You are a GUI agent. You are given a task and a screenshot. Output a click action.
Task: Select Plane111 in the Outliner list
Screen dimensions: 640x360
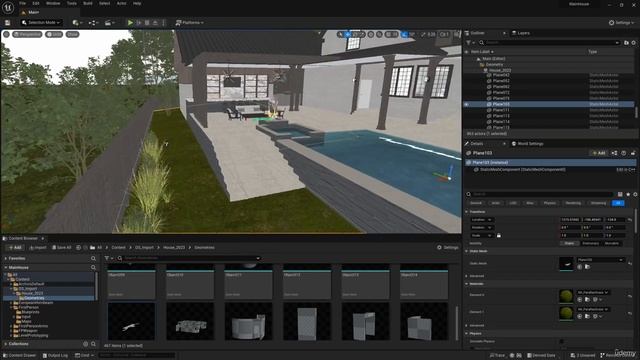click(x=501, y=110)
